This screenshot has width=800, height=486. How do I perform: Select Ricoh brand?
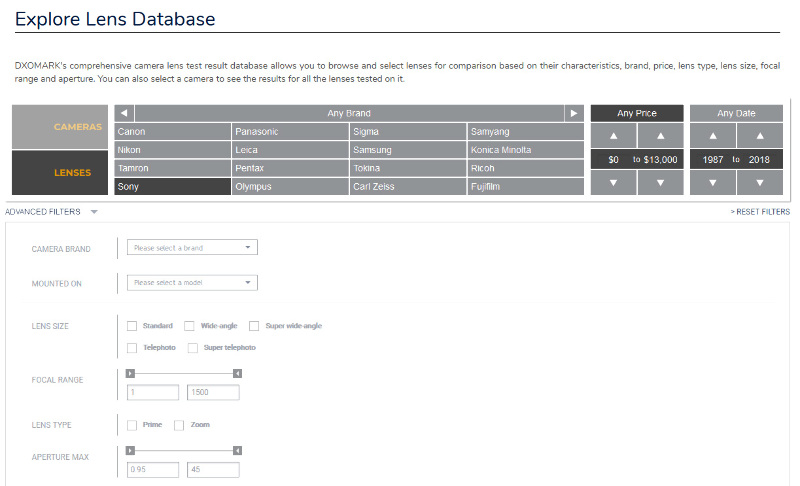point(526,168)
